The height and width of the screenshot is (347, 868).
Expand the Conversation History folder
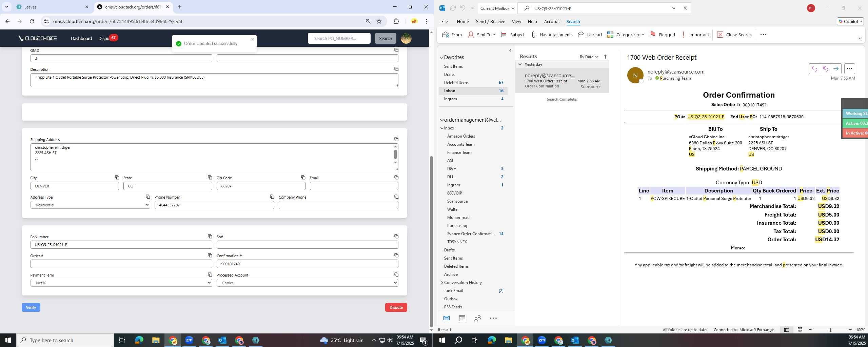click(x=442, y=282)
